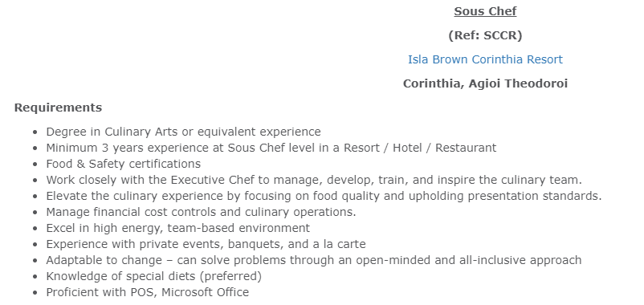Click the Work closely with Executive Chef line

(x=314, y=180)
